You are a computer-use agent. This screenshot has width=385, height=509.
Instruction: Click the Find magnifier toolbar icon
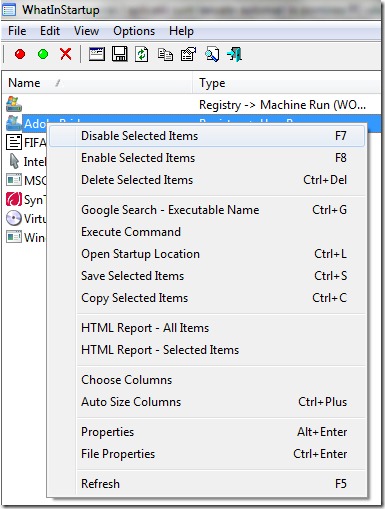pos(212,54)
